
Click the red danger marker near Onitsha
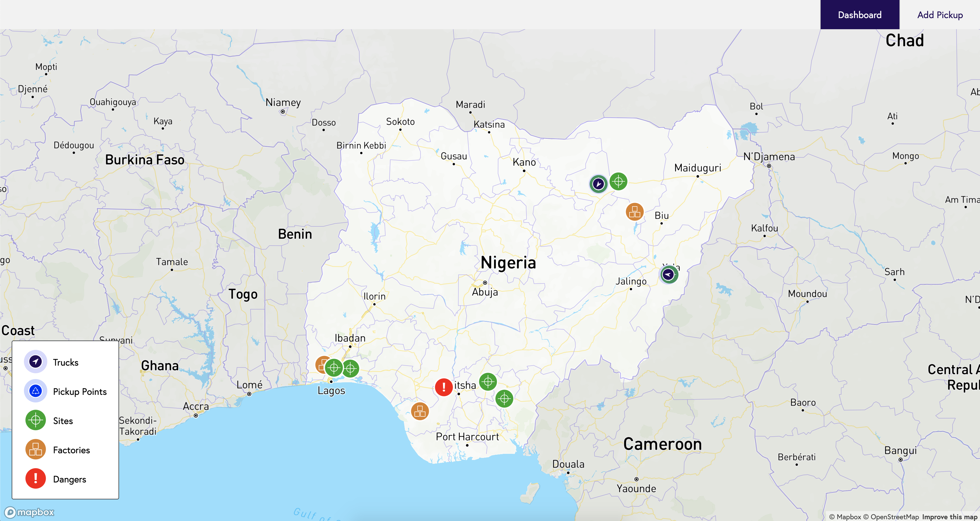coord(444,387)
